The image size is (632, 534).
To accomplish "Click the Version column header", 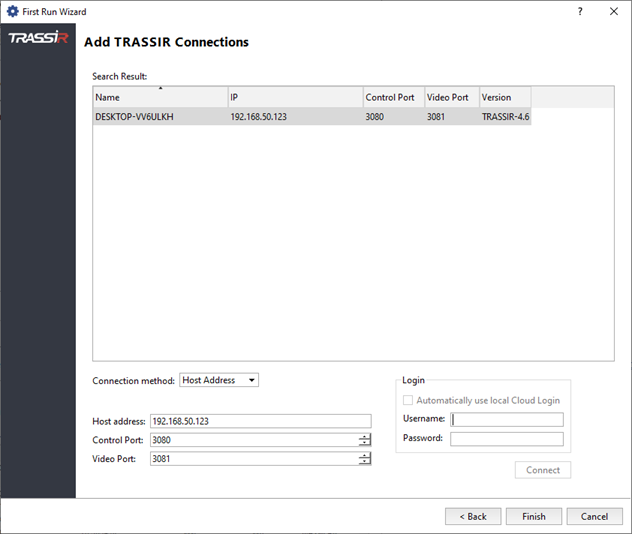I will point(504,97).
